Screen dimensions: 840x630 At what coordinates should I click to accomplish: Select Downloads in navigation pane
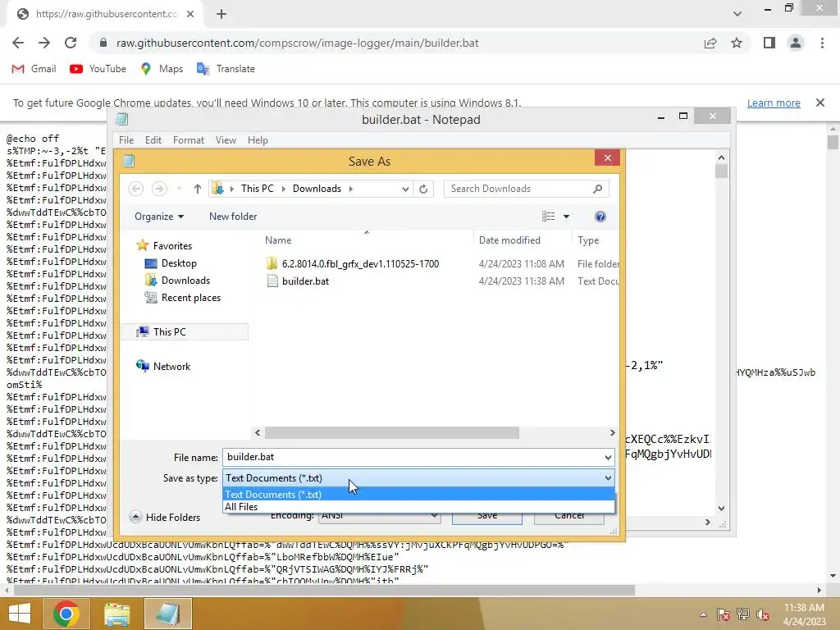[177, 281]
